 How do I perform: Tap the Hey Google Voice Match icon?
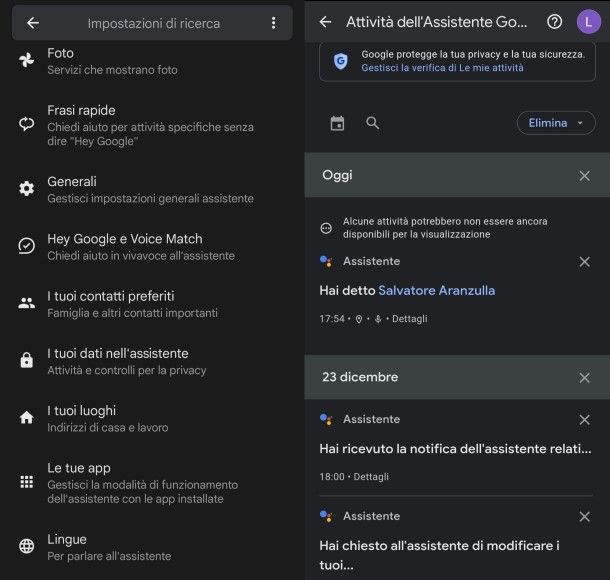(26, 246)
